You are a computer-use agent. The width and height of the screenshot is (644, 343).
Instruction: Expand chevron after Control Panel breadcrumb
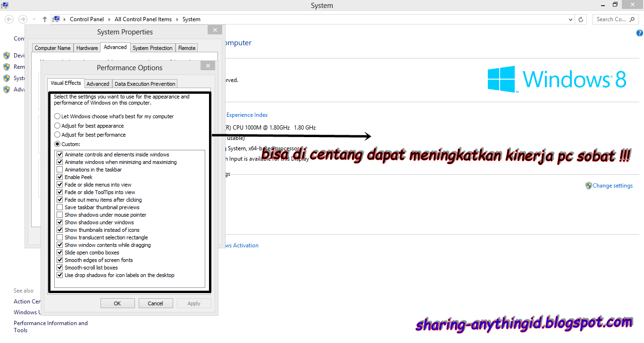coord(110,19)
